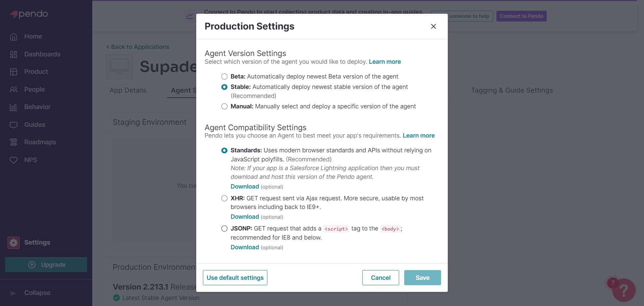Viewport: 644px width, 306px height.
Task: Open Settings gear icon
Action: pyautogui.click(x=14, y=243)
